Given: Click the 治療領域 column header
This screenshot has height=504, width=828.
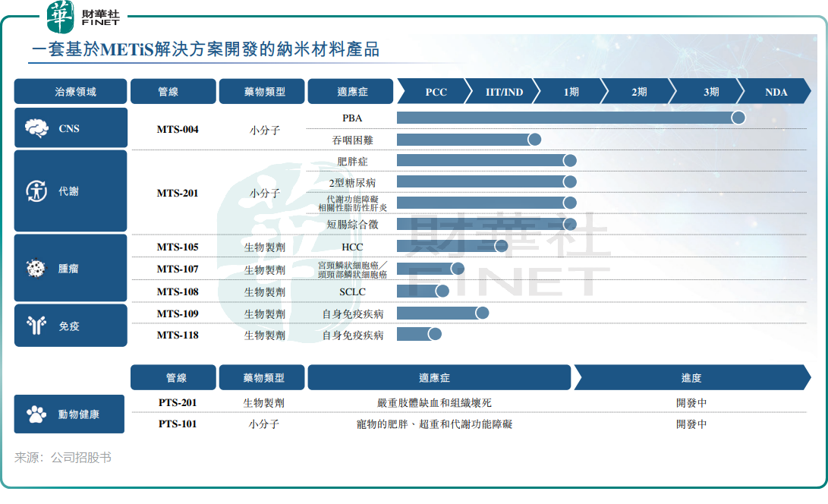Looking at the screenshot, I should [71, 92].
